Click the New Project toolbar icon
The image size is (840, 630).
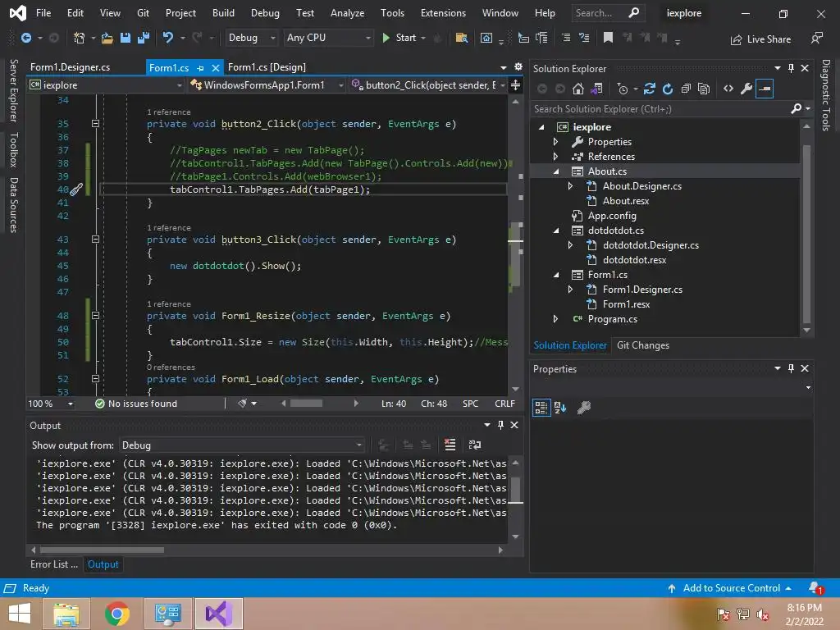[x=79, y=38]
